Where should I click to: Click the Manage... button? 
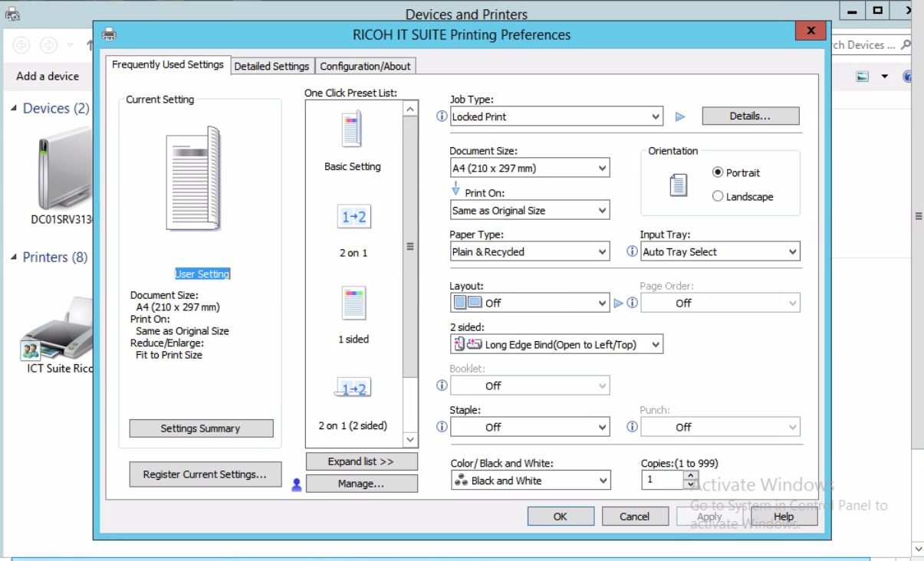pos(361,484)
